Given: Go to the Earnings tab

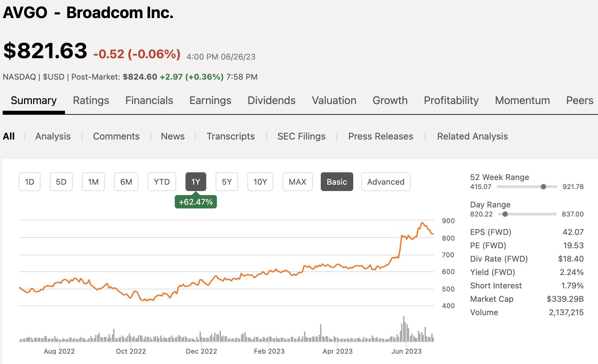Looking at the screenshot, I should point(210,100).
